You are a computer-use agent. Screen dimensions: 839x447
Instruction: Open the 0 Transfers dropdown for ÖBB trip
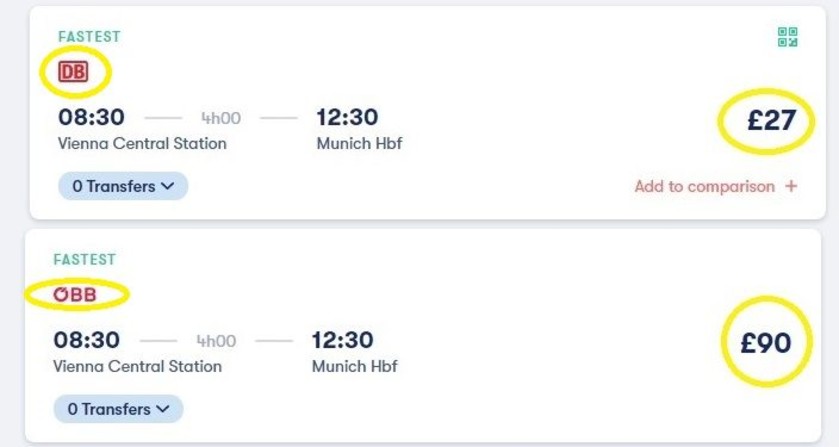click(118, 409)
